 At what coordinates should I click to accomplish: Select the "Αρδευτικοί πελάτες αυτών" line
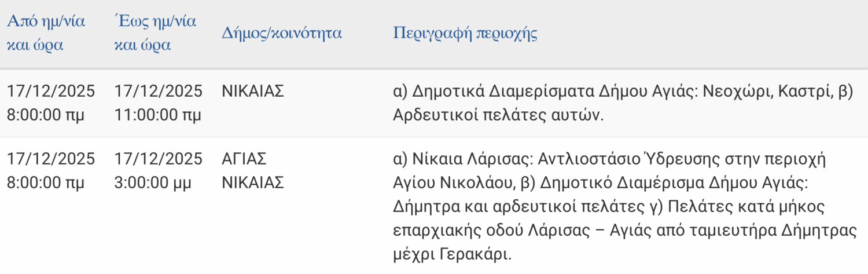click(498, 115)
